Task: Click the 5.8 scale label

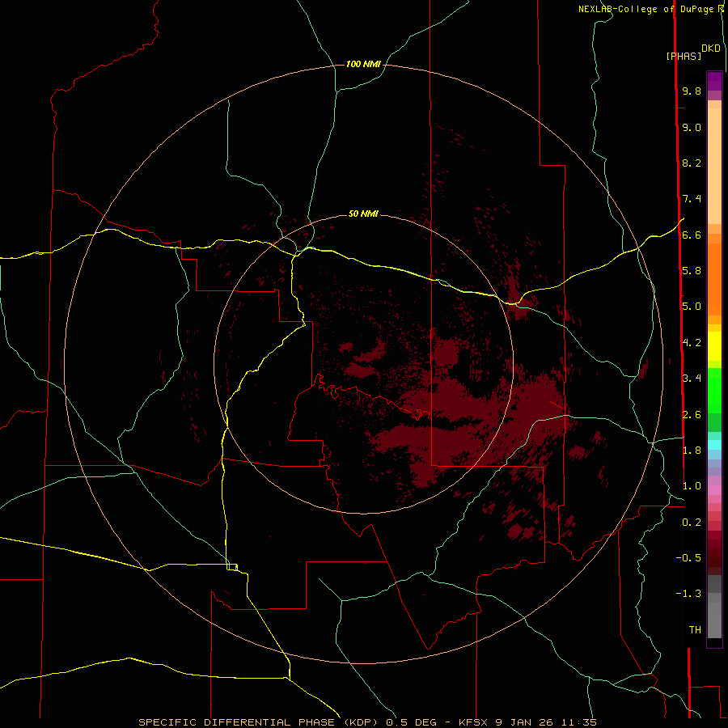Action: click(x=692, y=271)
